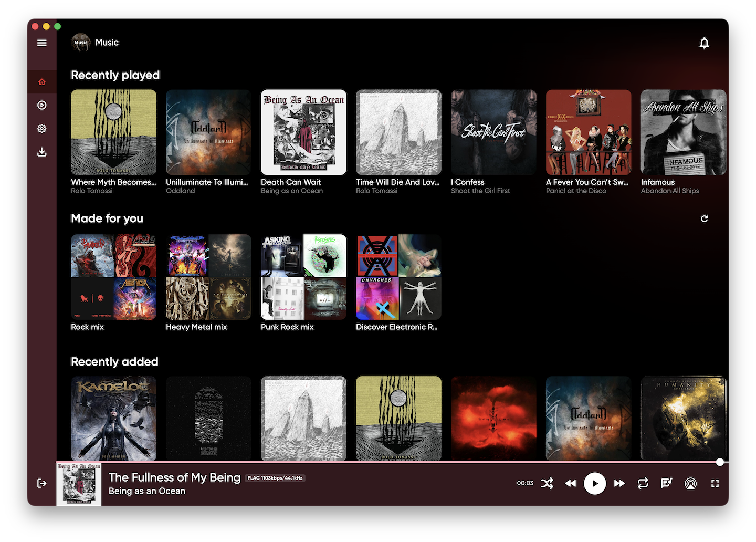This screenshot has height=542, width=756.
Task: Click the Rock mix title
Action: [x=88, y=327]
